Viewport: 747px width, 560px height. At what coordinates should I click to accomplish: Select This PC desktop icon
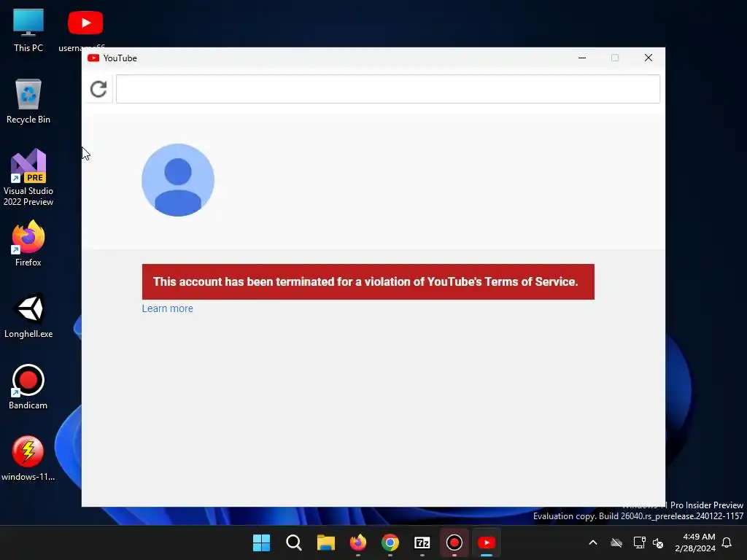[x=28, y=30]
